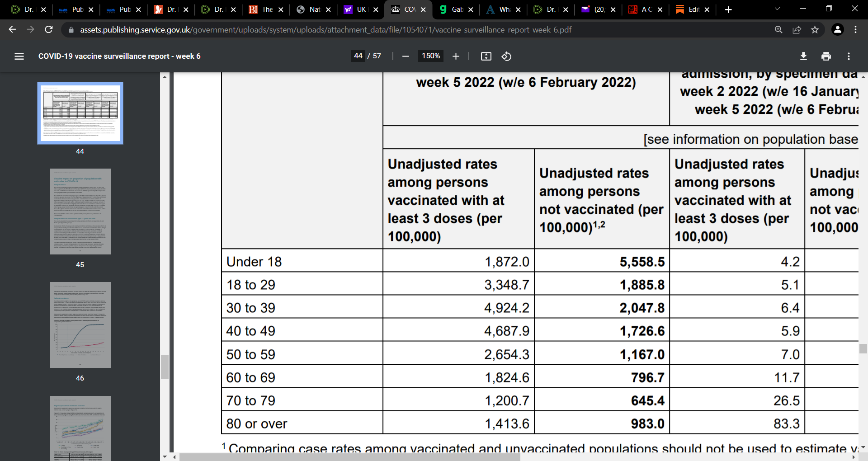Reload the current page

coord(49,29)
